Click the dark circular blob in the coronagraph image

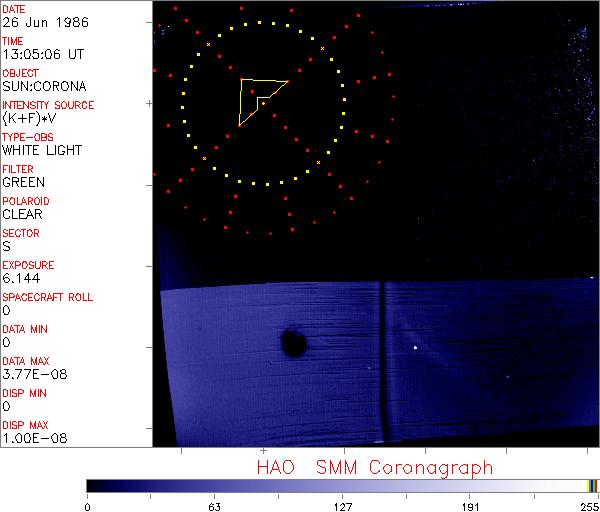(293, 343)
